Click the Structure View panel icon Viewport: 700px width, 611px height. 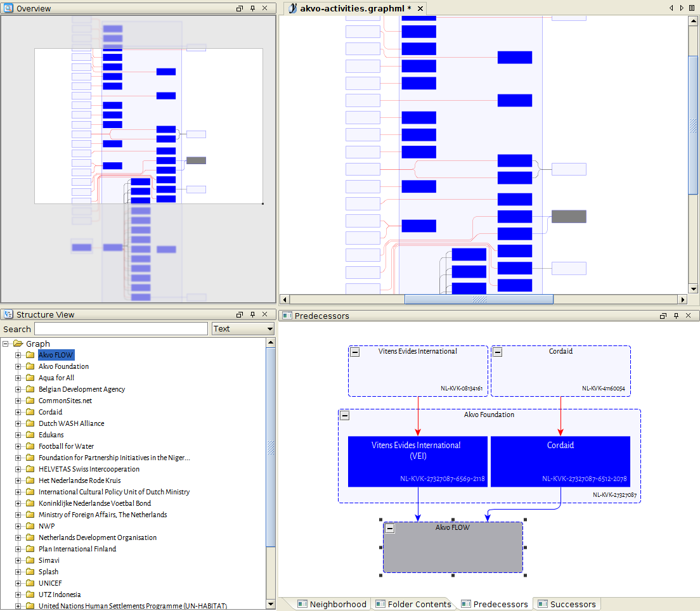click(8, 314)
